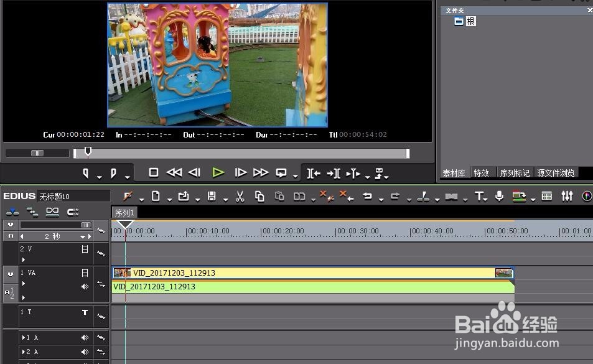Expand the 2 A audio track
593x364 pixels.
24,352
